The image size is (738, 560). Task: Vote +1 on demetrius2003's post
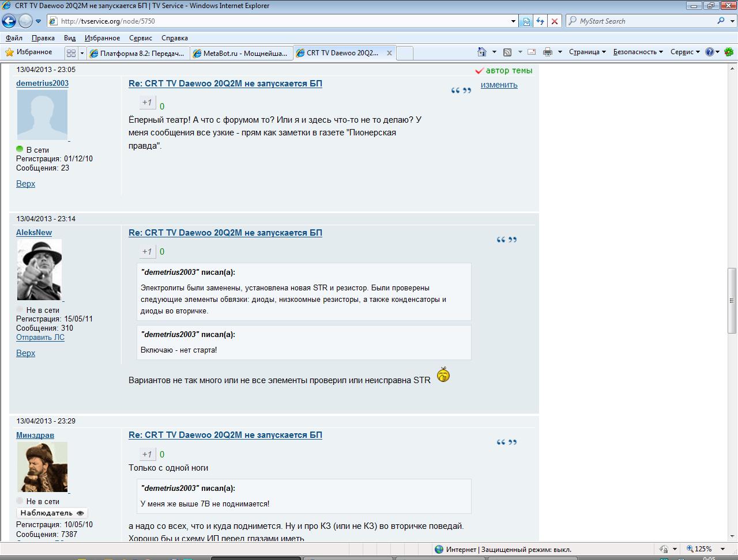(x=147, y=103)
